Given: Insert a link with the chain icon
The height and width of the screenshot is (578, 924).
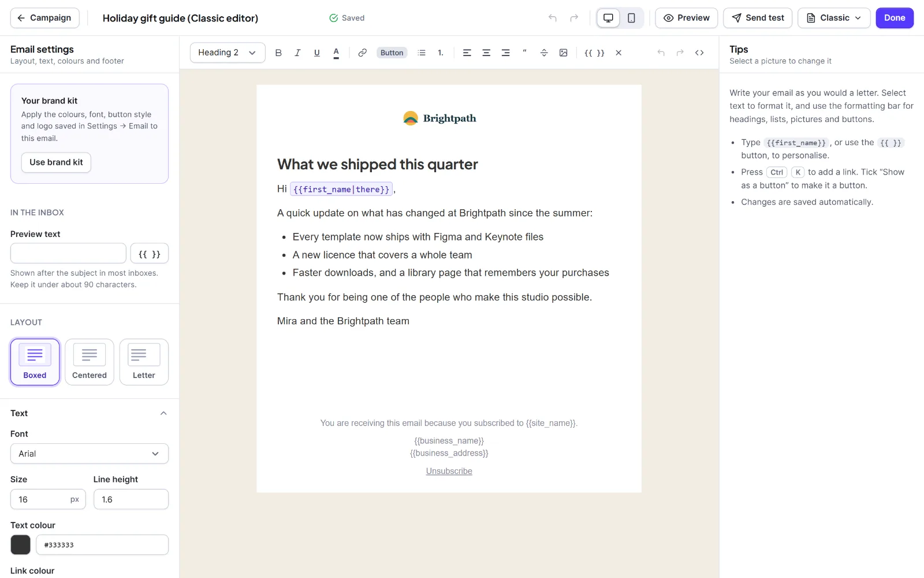Looking at the screenshot, I should [362, 53].
